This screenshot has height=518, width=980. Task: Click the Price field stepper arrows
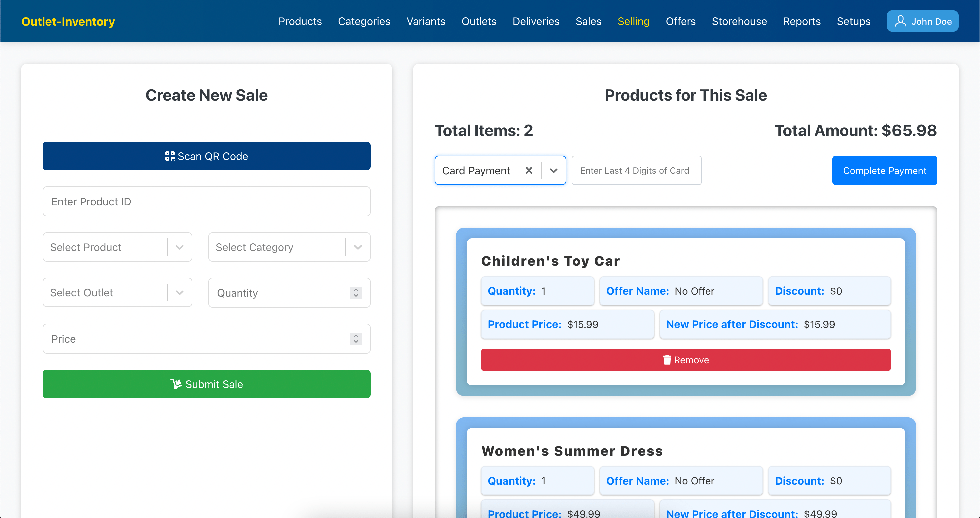[356, 338]
